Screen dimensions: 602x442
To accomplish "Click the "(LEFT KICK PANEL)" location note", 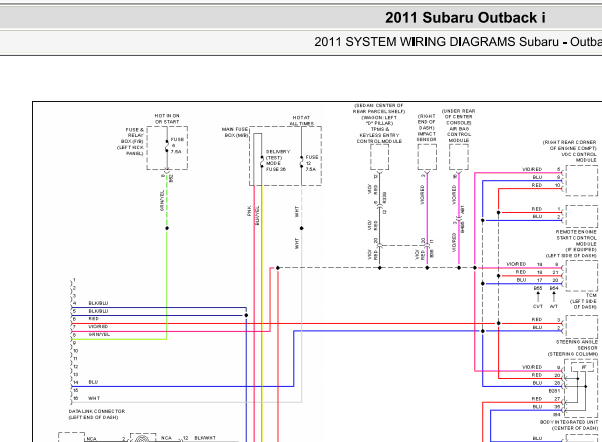I will [x=131, y=150].
